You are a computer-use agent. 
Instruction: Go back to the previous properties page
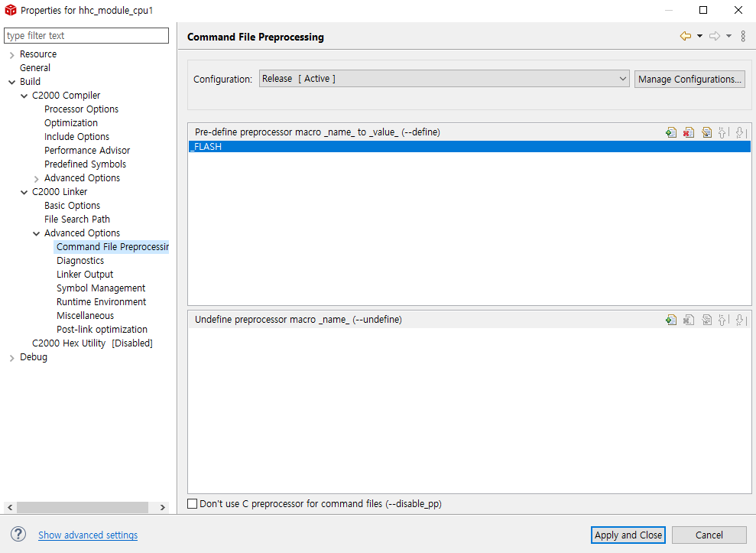coord(685,36)
